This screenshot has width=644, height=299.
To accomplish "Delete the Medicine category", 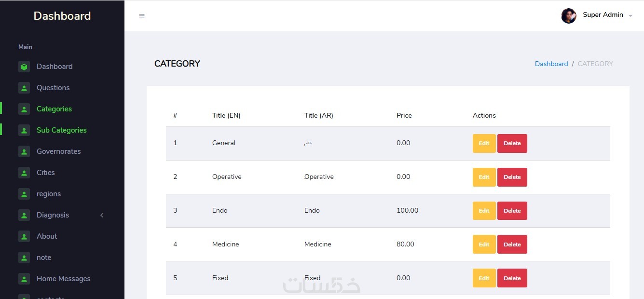I will tap(512, 245).
